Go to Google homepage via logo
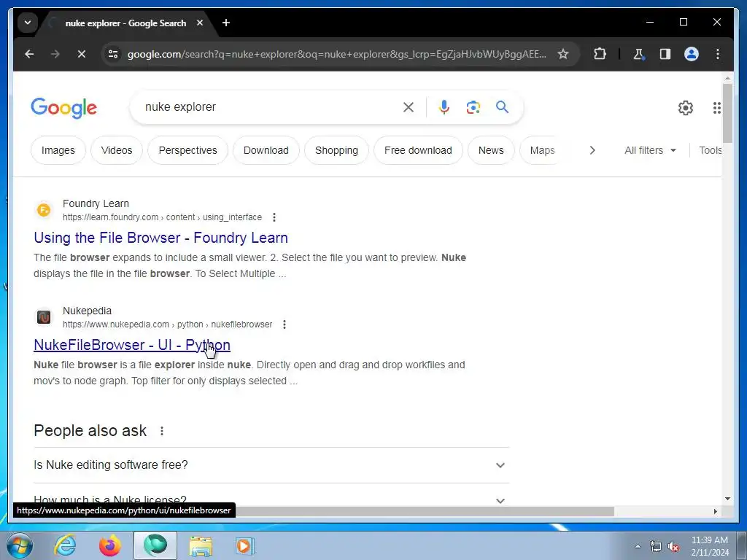The image size is (747, 560). (64, 108)
